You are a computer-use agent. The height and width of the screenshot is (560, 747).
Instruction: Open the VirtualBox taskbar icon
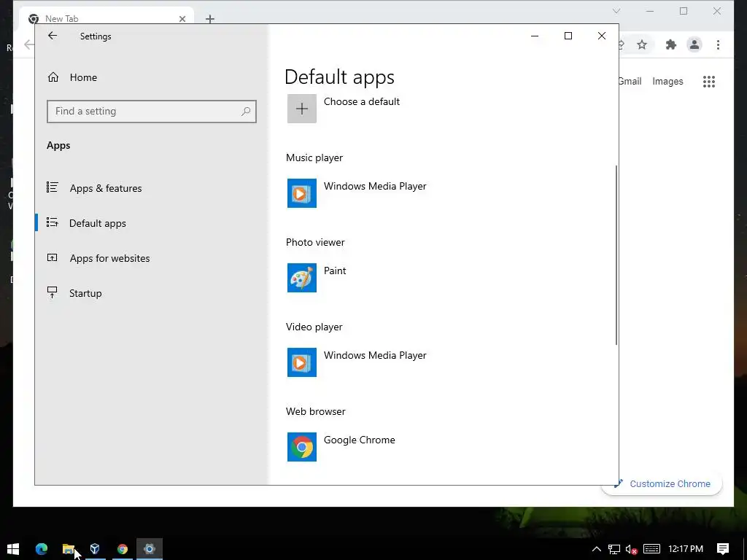point(95,548)
